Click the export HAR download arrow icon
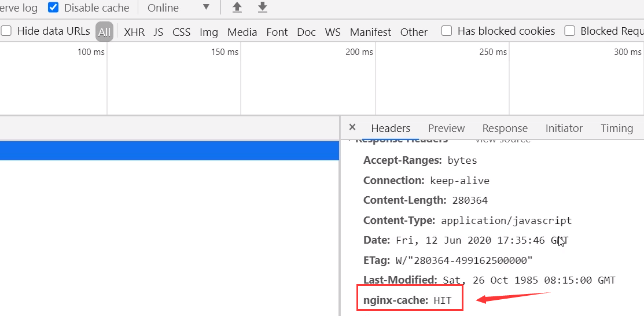This screenshot has height=316, width=644. pyautogui.click(x=263, y=8)
